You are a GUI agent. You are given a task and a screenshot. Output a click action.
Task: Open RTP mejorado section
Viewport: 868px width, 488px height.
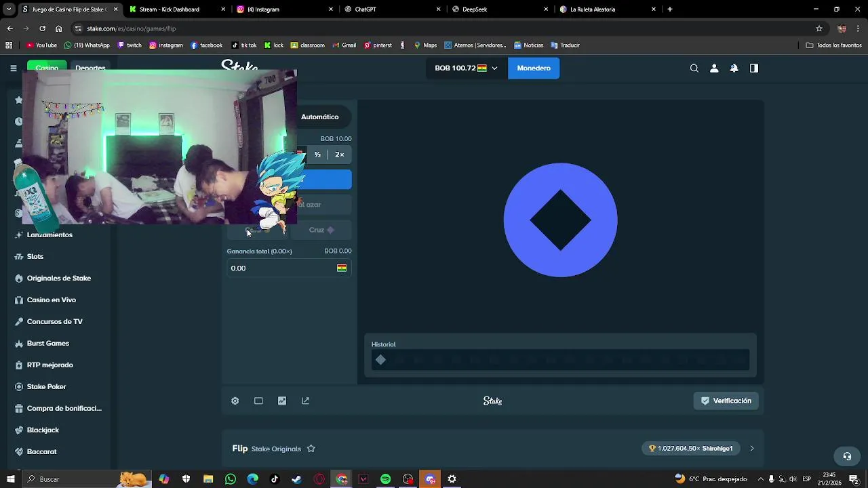click(50, 365)
